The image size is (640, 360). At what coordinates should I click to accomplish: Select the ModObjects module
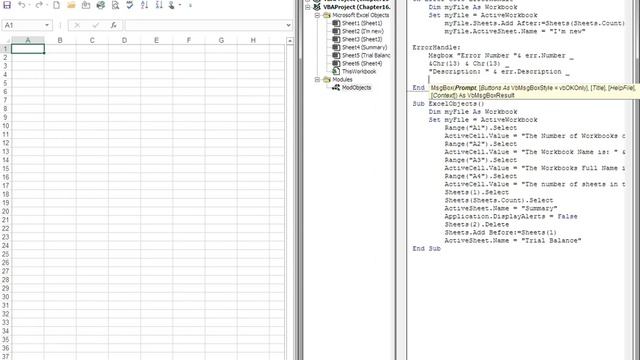[x=357, y=88]
